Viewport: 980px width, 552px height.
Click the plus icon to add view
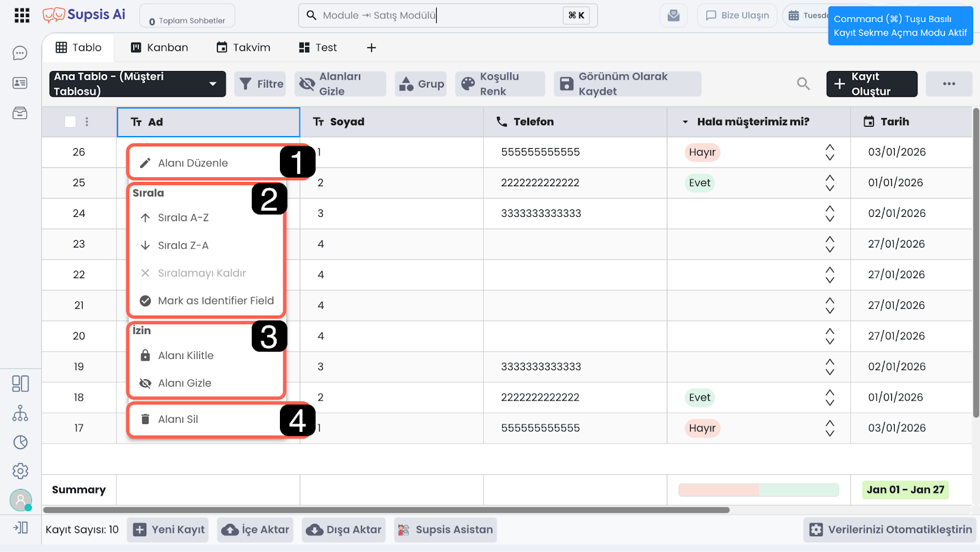pos(371,48)
